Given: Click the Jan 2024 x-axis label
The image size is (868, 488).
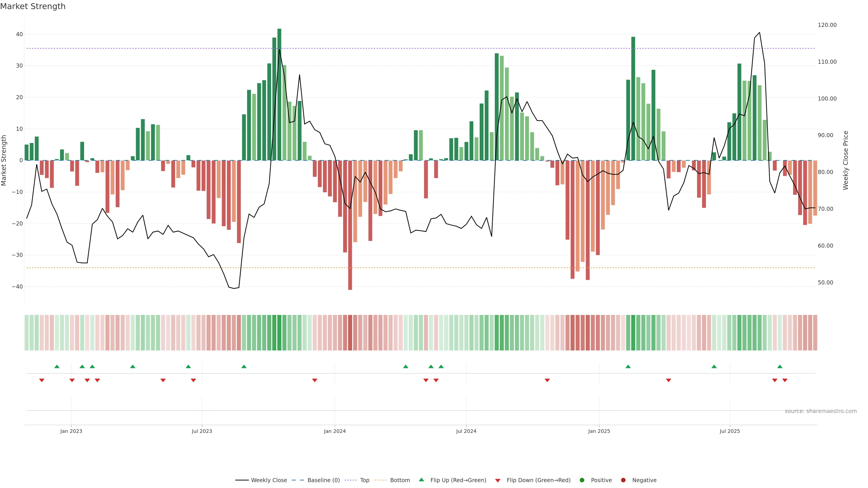Looking at the screenshot, I should [335, 431].
